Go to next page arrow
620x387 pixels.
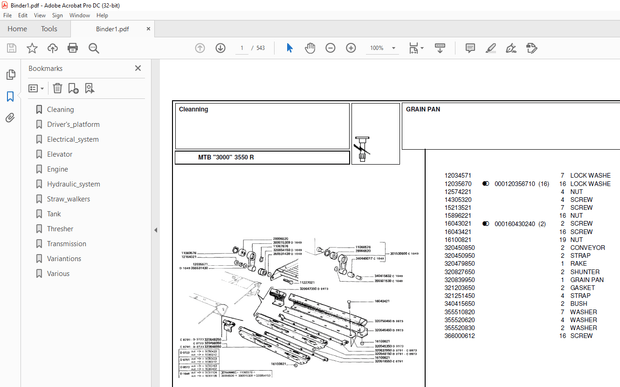(220, 48)
